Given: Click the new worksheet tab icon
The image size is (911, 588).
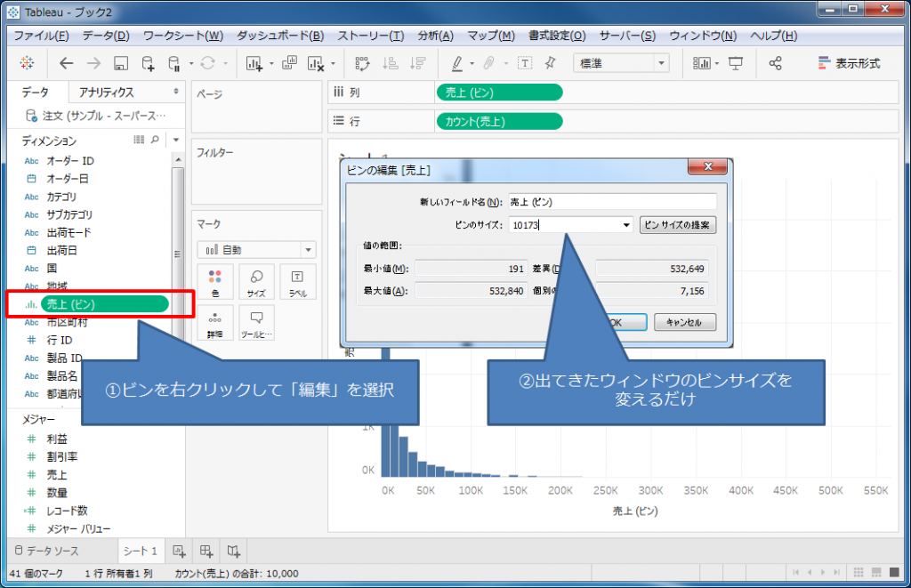Looking at the screenshot, I should point(179,551).
